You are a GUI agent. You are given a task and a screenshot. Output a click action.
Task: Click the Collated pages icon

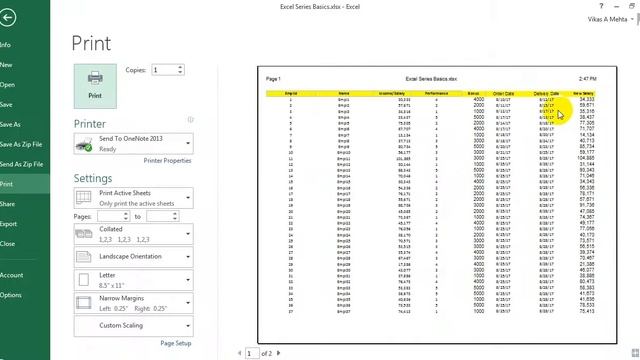click(x=84, y=234)
